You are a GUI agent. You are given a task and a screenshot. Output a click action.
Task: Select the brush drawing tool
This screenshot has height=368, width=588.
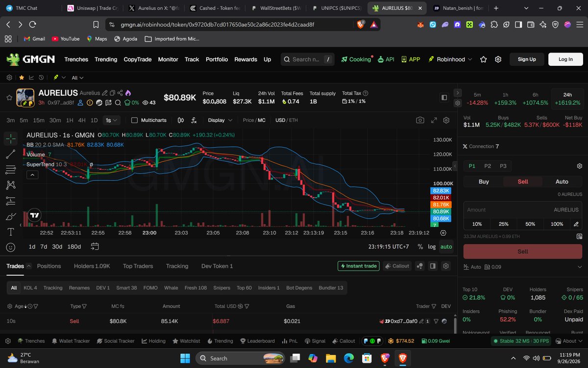[x=10, y=216]
